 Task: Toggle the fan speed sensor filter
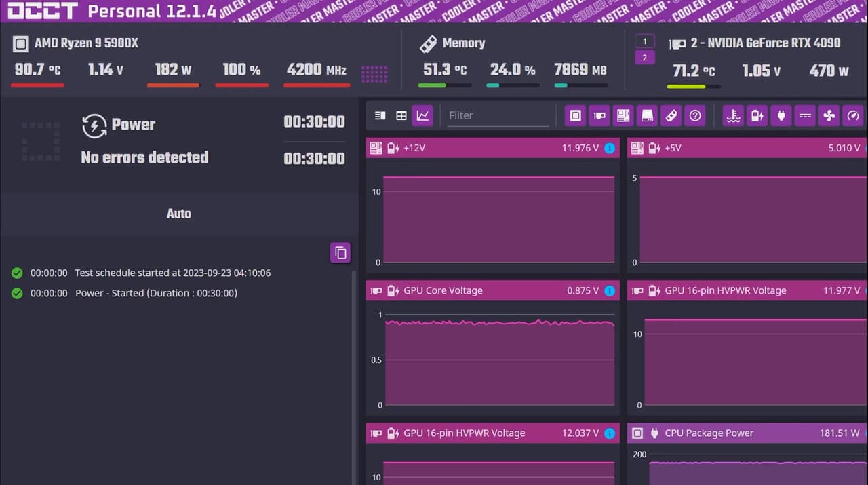[829, 115]
